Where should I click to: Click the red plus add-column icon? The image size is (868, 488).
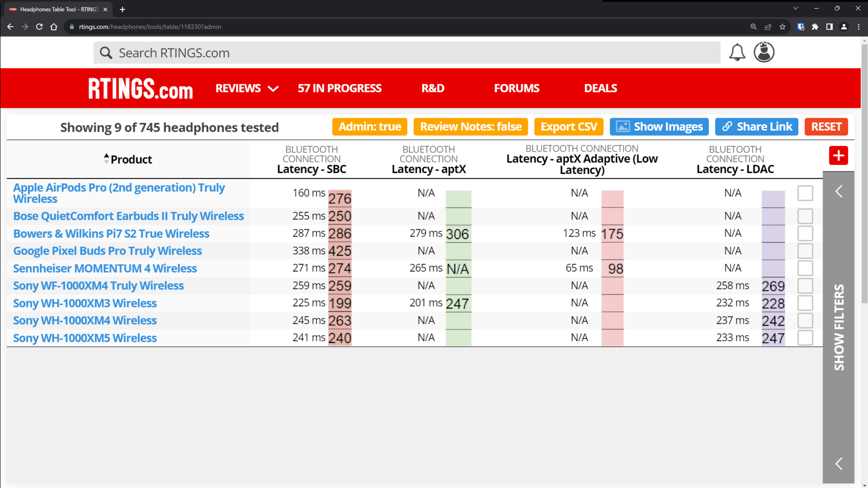click(x=838, y=156)
